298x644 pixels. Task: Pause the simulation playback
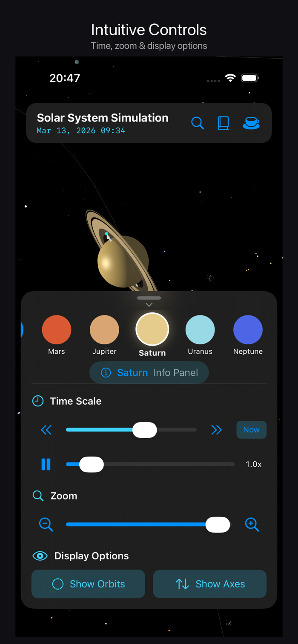point(46,464)
